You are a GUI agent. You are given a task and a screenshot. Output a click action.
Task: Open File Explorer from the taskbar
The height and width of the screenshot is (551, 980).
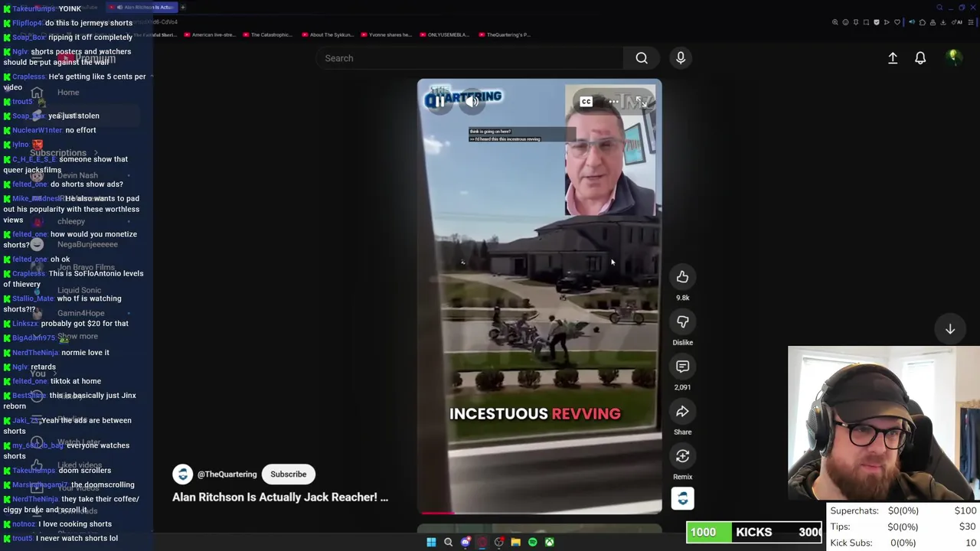(515, 543)
